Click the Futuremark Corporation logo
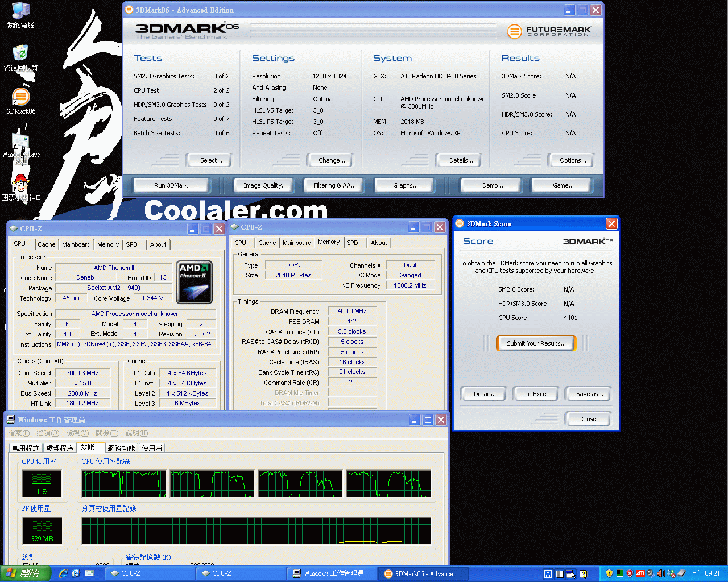 coord(549,31)
